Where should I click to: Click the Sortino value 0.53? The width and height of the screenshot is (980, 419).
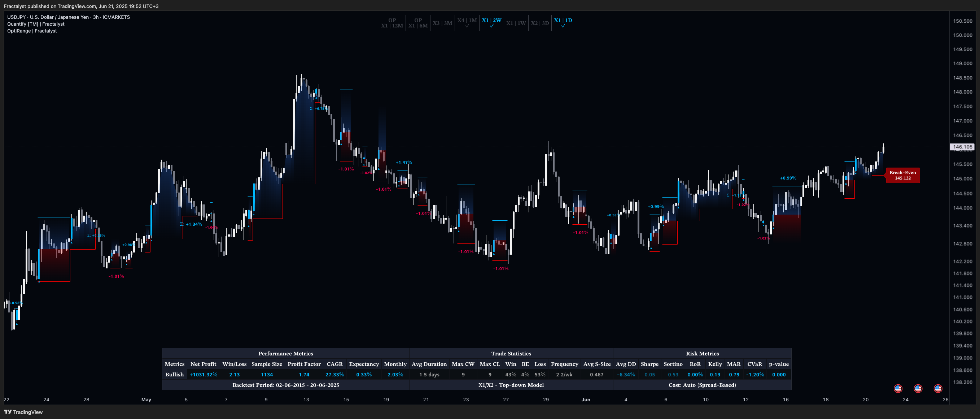click(x=673, y=375)
